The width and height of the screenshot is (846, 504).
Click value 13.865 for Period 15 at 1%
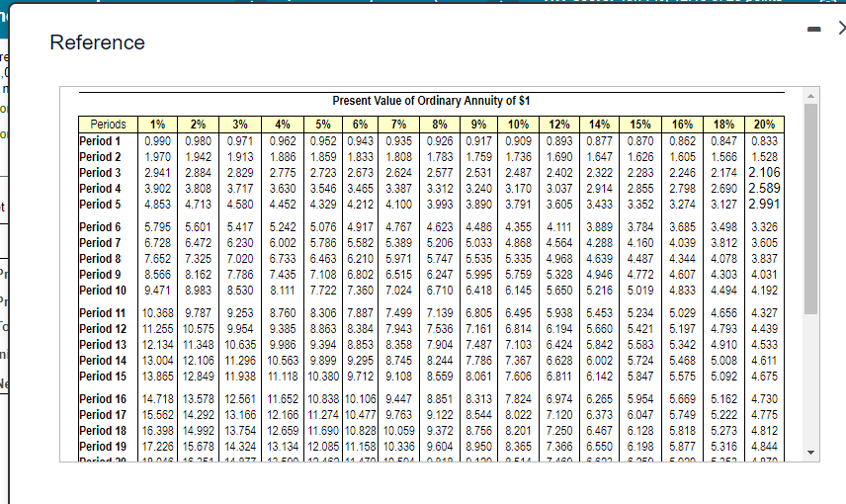(x=157, y=377)
